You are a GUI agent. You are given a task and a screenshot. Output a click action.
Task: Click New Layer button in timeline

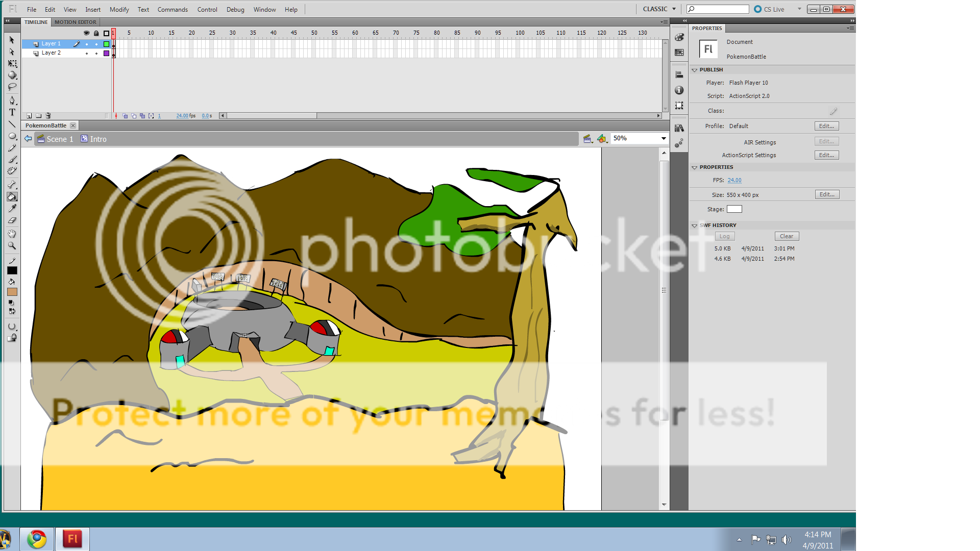point(29,116)
